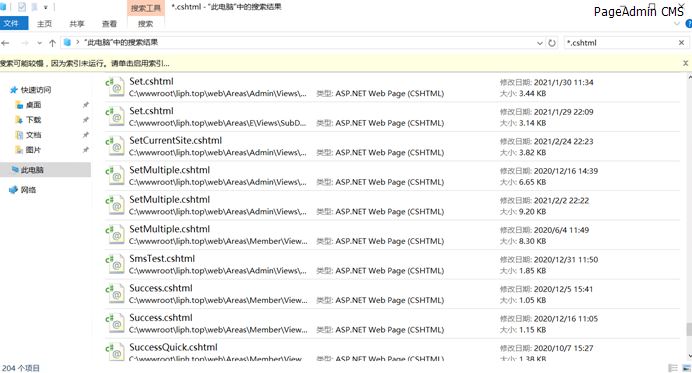Select Set.cshtml file icon dated 2021/1/29
Screen dimensions: 692x373
click(x=115, y=117)
